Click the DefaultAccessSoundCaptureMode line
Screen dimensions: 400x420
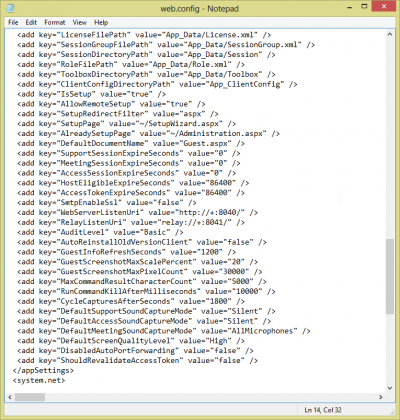coord(144,321)
